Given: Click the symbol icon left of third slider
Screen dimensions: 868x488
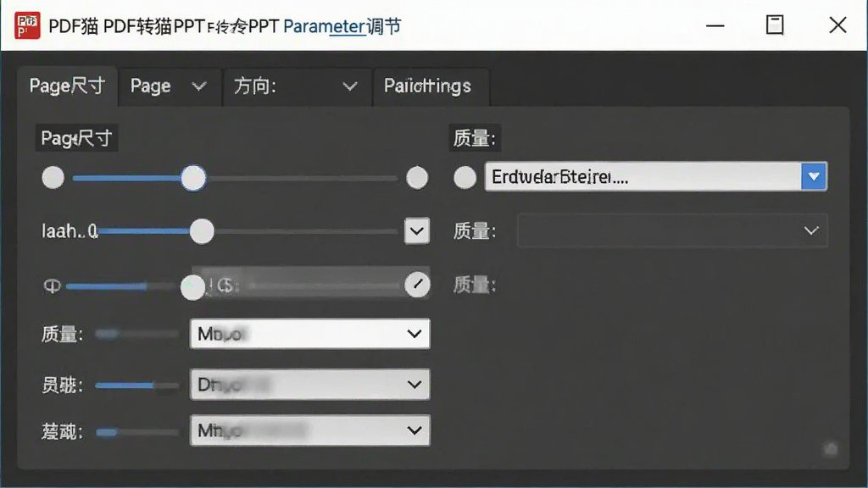Looking at the screenshot, I should coord(52,286).
